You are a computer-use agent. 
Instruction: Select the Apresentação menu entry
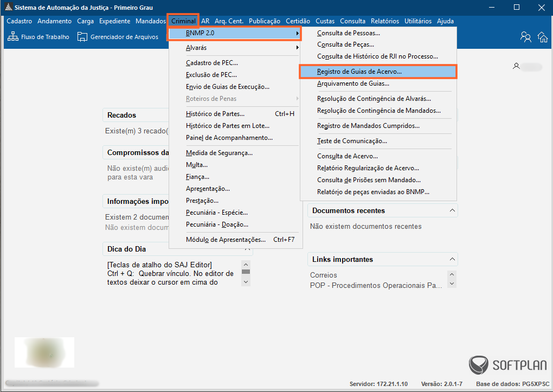(x=235, y=189)
